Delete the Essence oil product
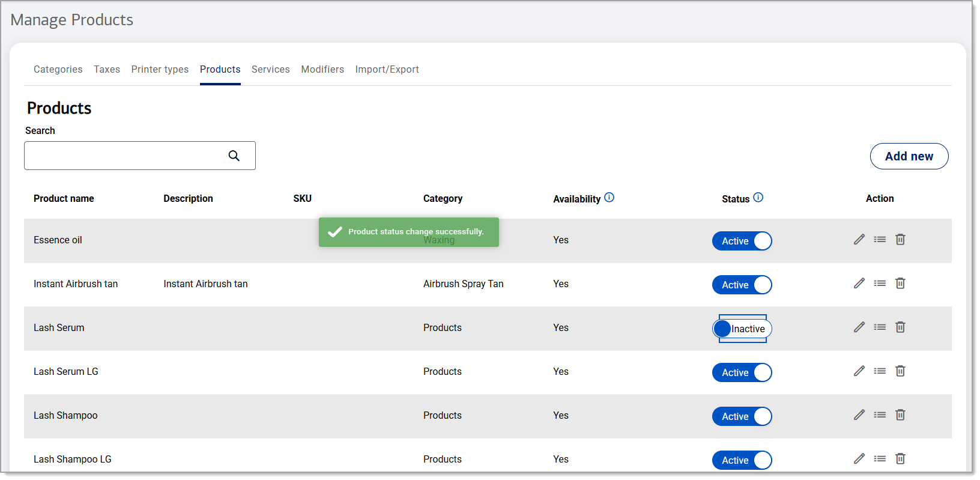The image size is (980, 480). (x=900, y=239)
